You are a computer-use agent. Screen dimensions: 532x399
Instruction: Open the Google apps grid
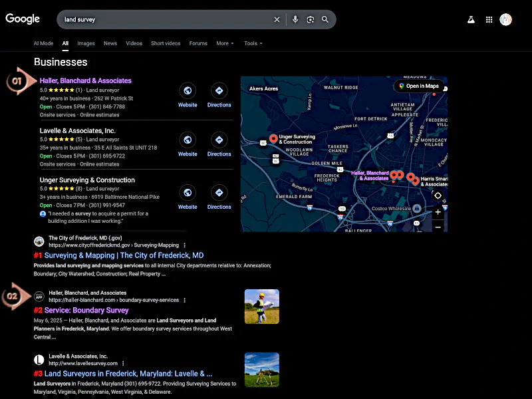[x=489, y=20]
